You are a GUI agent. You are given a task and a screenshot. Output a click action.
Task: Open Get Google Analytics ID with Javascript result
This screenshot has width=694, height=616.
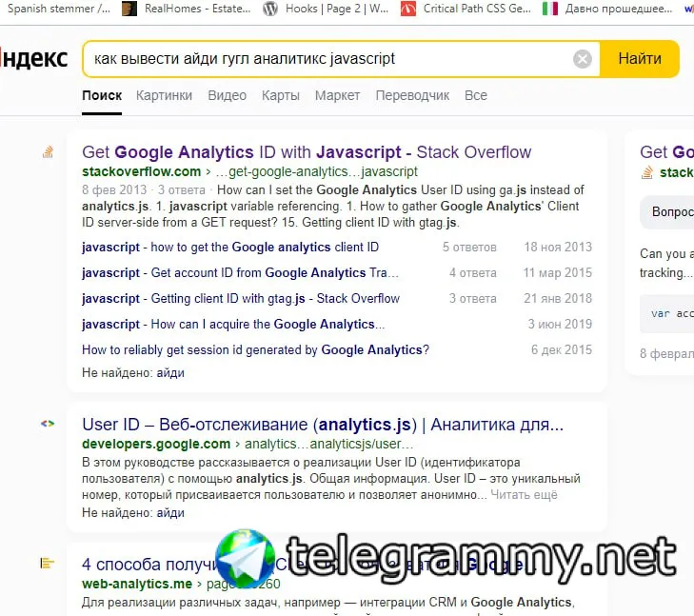click(x=307, y=152)
